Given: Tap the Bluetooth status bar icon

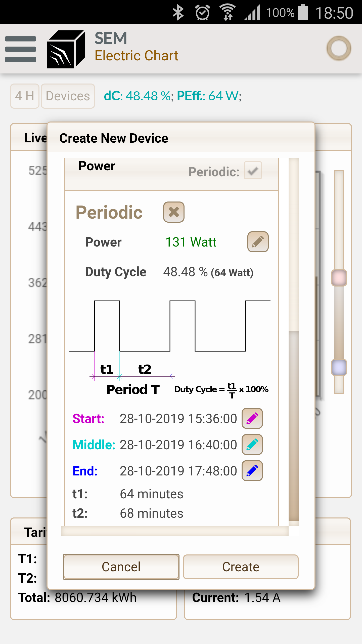Looking at the screenshot, I should pos(178,13).
